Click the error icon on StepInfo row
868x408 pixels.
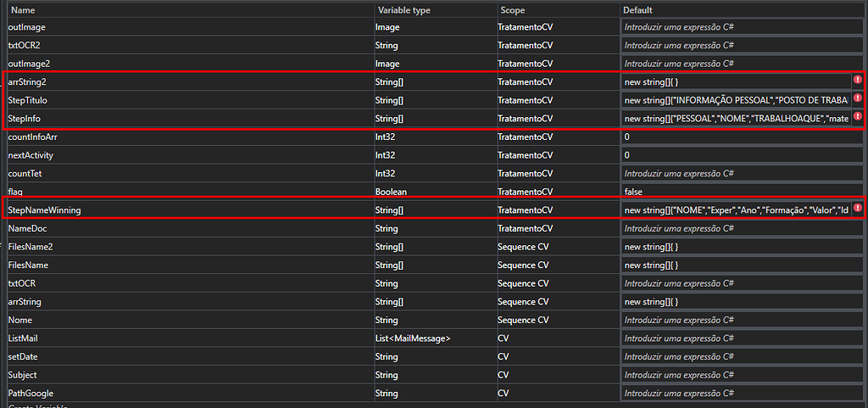click(x=857, y=117)
